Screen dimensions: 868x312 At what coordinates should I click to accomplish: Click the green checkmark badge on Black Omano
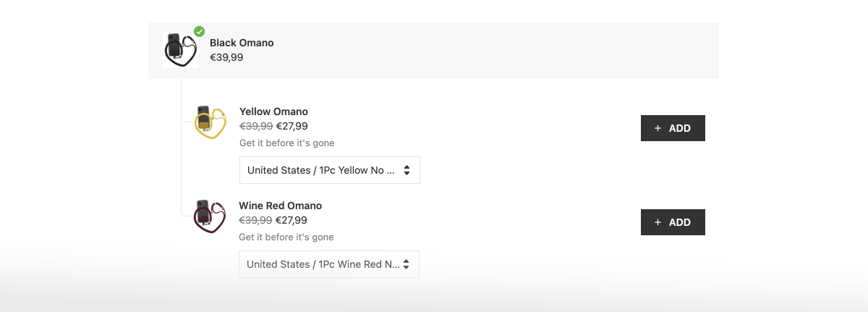[200, 32]
